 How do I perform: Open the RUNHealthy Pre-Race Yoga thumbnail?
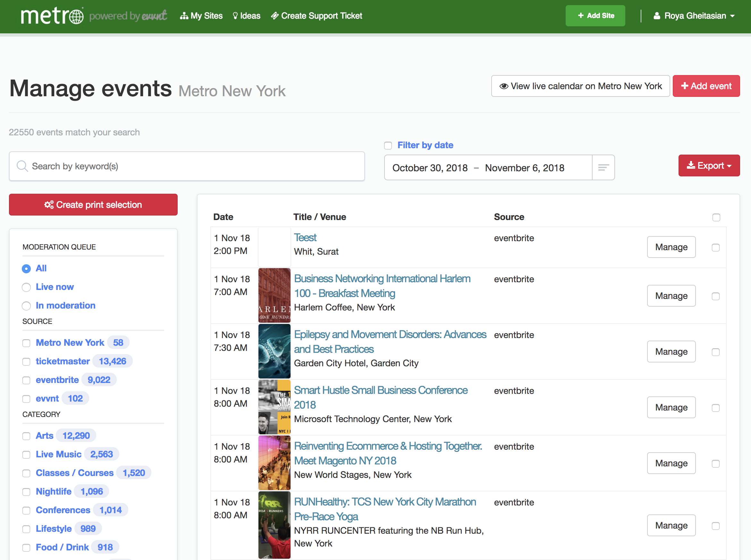pos(274,525)
